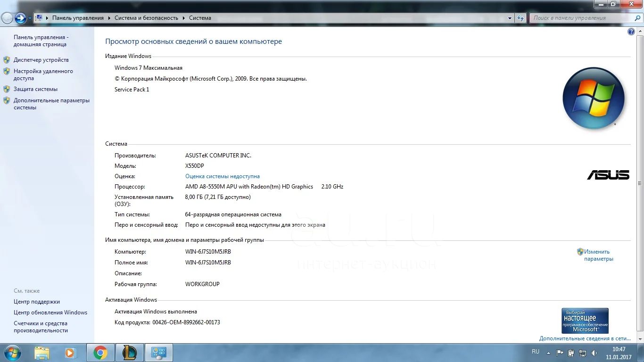644x362 pixels.
Task: Open Система и безопасность breadcrumb
Action: point(146,18)
